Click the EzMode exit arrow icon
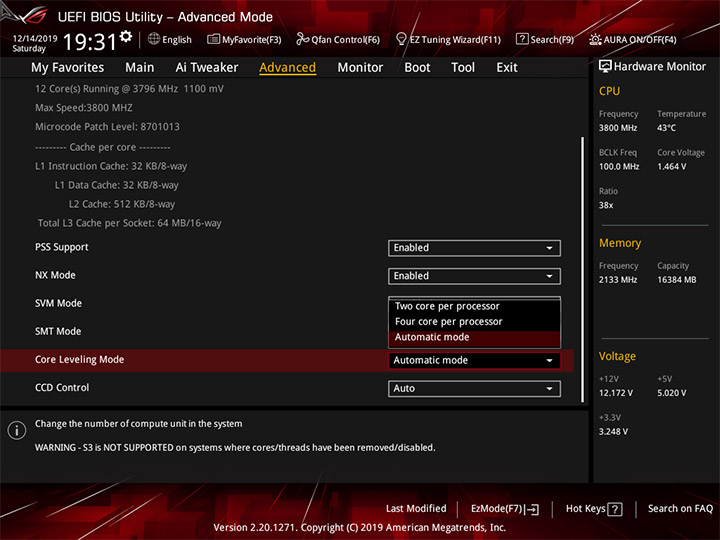The height and width of the screenshot is (540, 720). click(x=532, y=509)
